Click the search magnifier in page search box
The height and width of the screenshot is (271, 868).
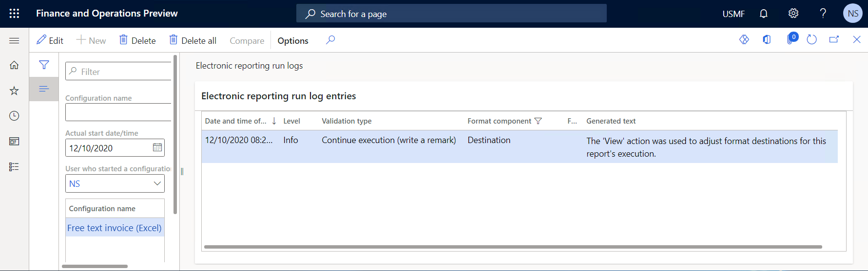[x=310, y=14]
